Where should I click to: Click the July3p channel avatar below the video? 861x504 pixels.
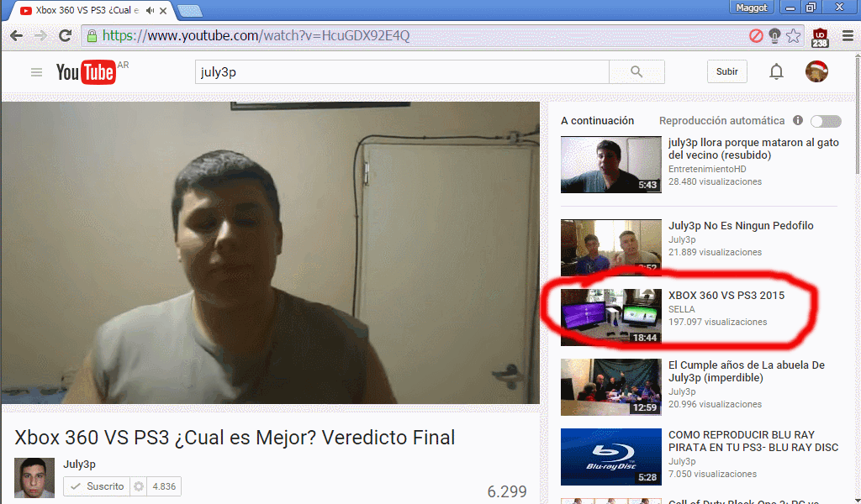(x=34, y=478)
